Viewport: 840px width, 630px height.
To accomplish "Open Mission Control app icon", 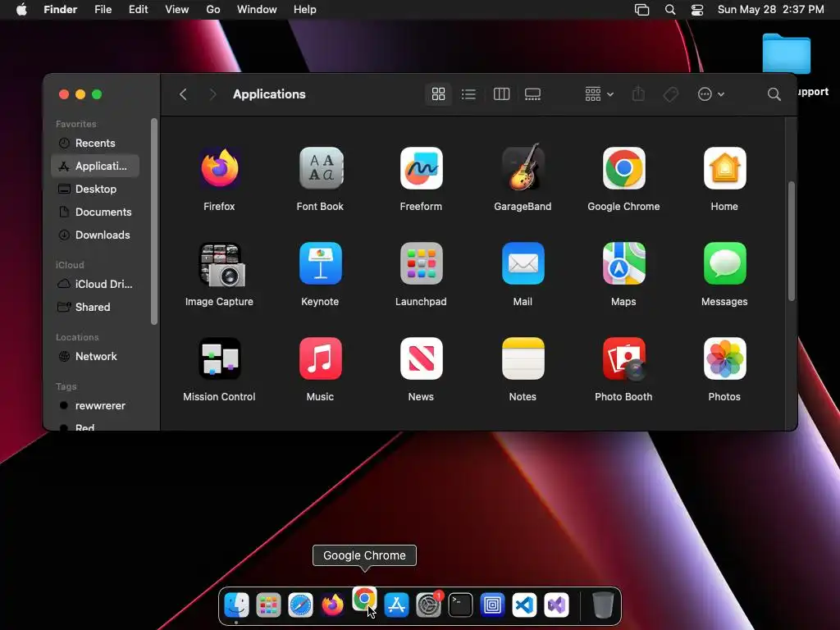I will coord(219,358).
